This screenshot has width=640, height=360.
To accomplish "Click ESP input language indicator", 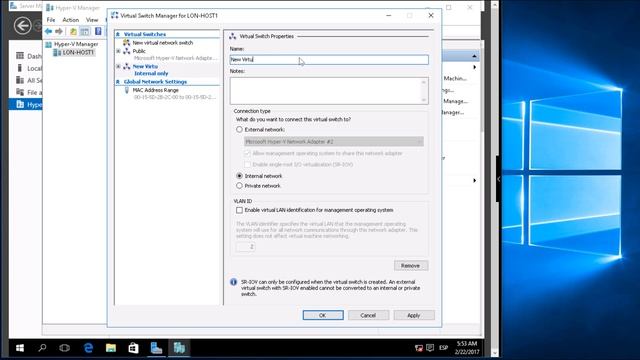I will click(x=444, y=348).
